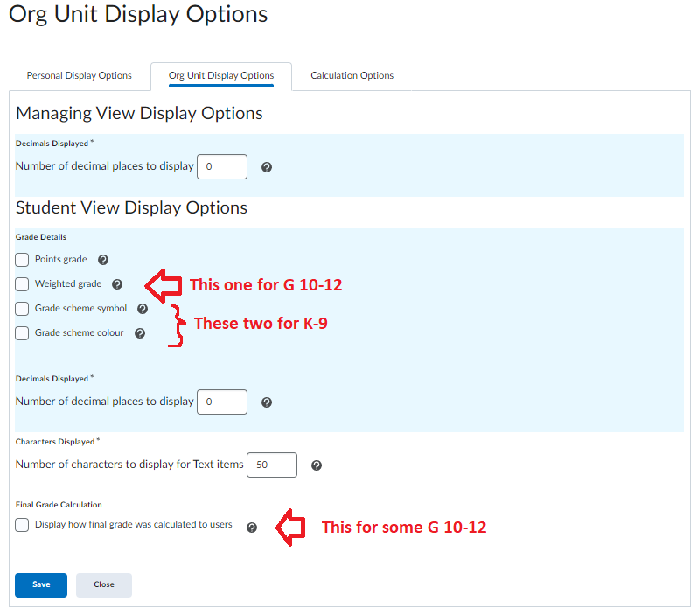Click the Save button
The height and width of the screenshot is (616, 697).
click(x=41, y=584)
